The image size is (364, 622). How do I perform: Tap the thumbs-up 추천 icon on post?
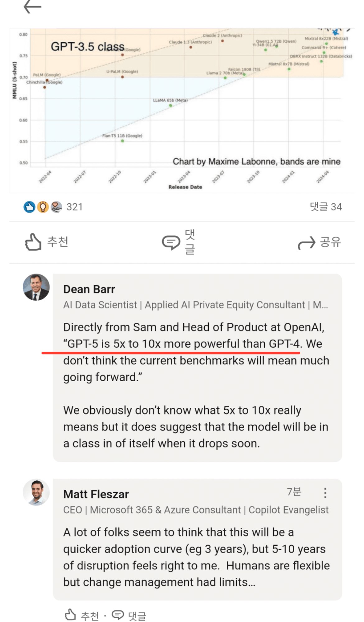[x=33, y=242]
